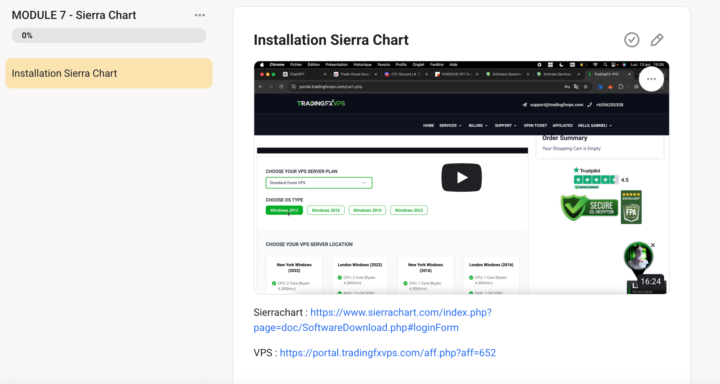Click the Module 7 progress bar at 0%

point(109,35)
